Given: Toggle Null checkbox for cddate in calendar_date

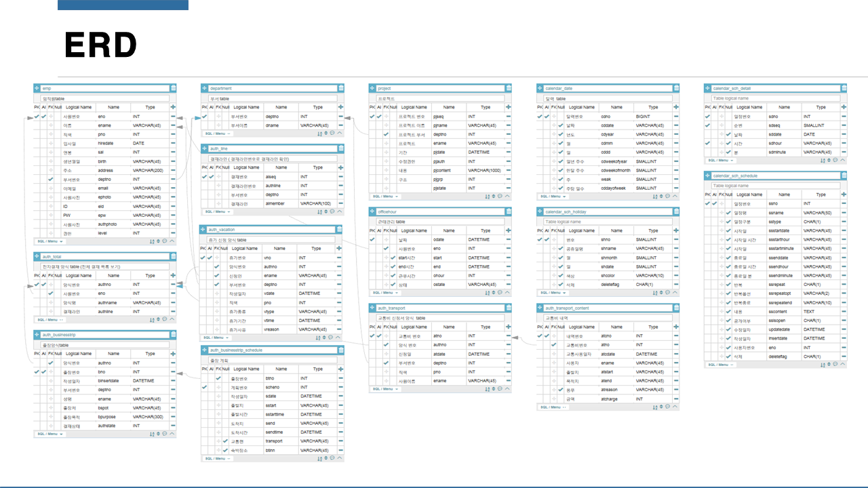Looking at the screenshot, I should coord(561,125).
